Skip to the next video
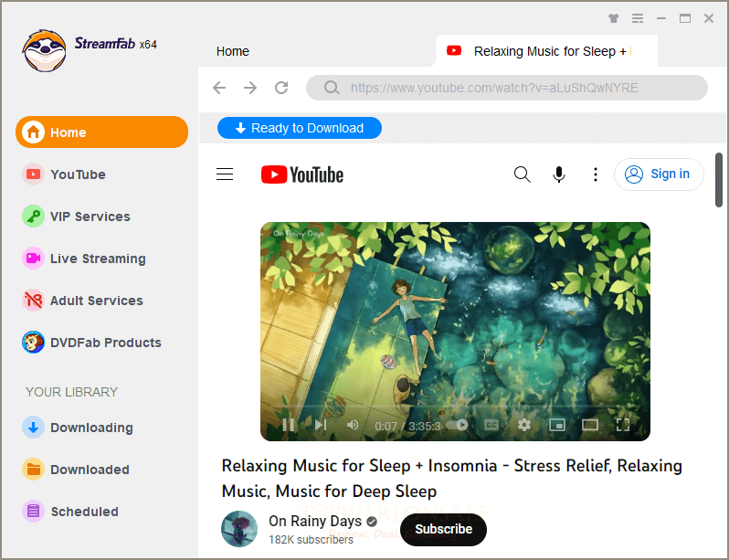Viewport: 729px width, 560px height. 321,425
